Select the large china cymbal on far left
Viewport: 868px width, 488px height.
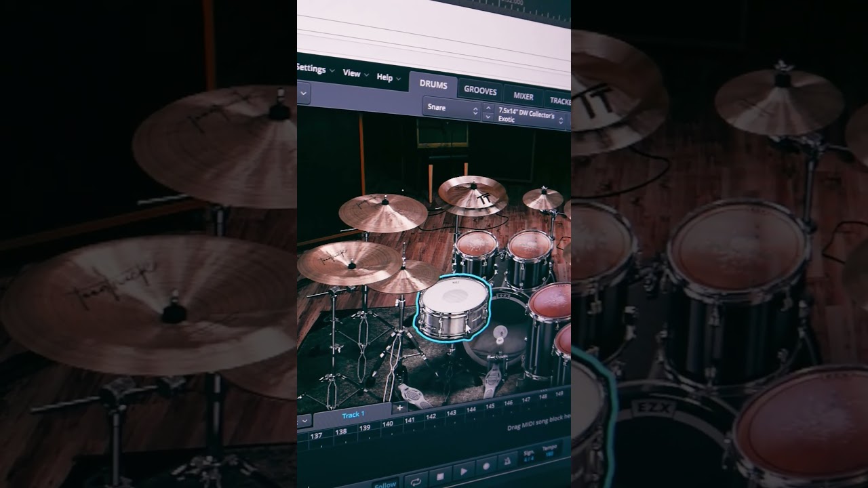tap(349, 263)
